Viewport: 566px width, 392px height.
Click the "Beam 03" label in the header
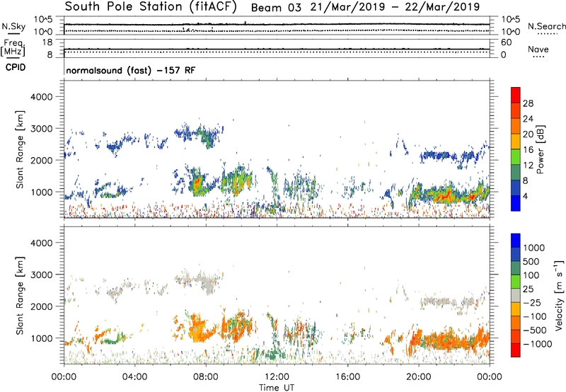click(276, 8)
